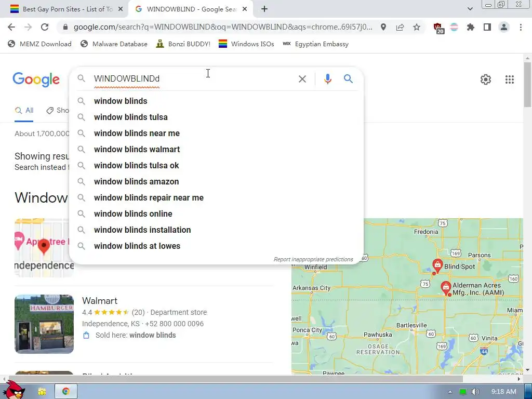This screenshot has width=532, height=399.
Task: Choose suggestion "window blinds walmart"
Action: tap(216, 149)
